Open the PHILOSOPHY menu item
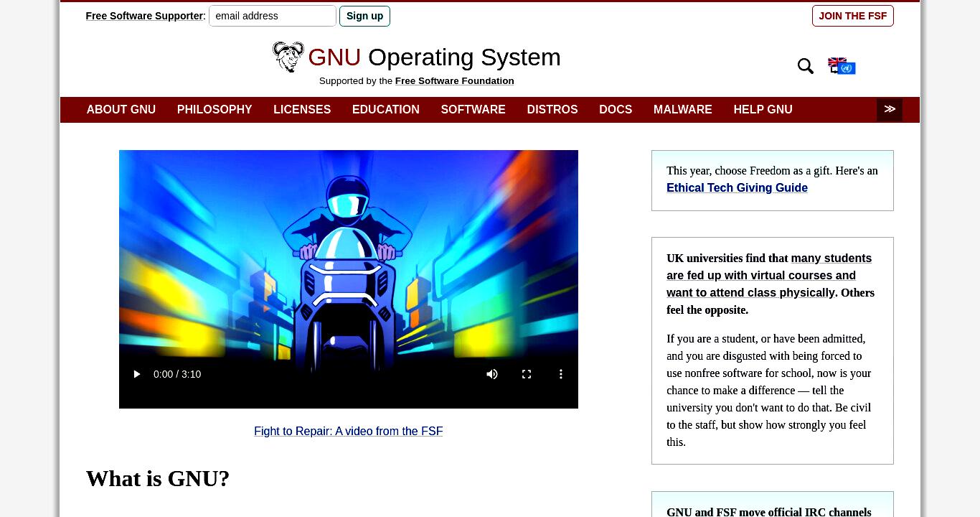The width and height of the screenshot is (980, 517). point(215,109)
